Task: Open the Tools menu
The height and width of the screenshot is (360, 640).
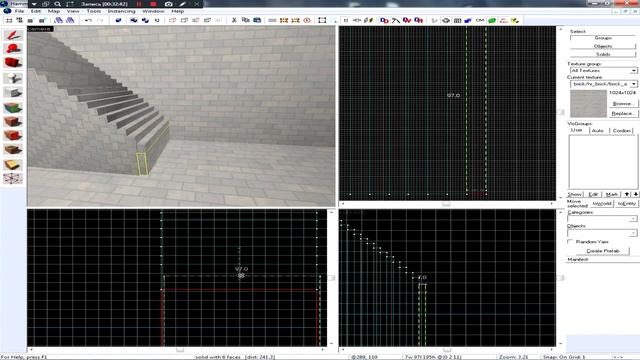Action: 93,11
